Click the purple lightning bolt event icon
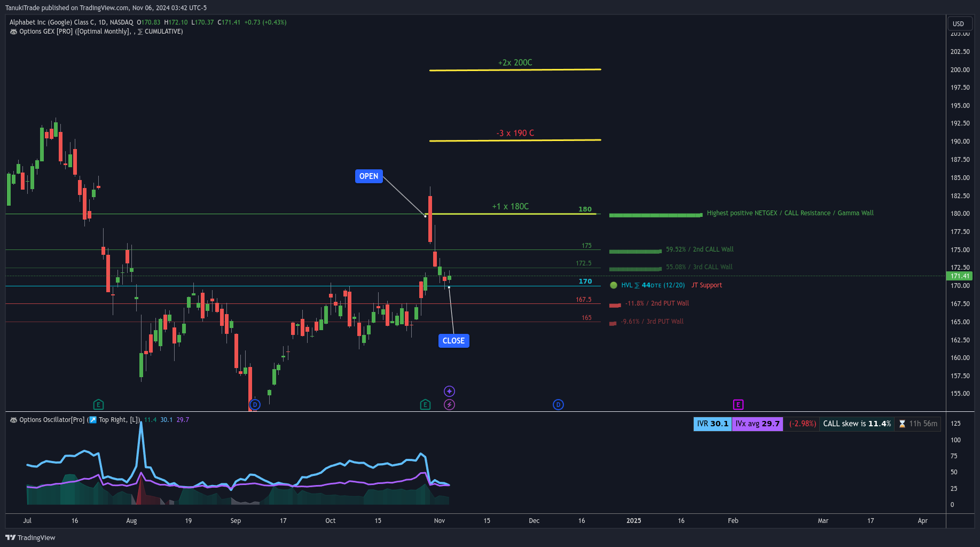 (x=450, y=405)
